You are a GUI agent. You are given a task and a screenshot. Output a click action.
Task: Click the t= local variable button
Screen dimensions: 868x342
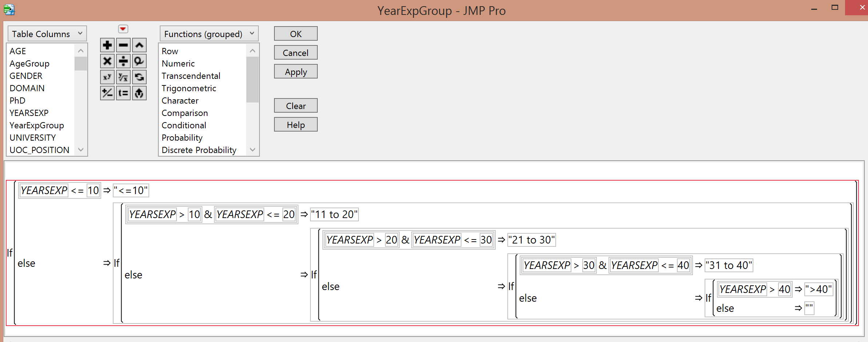[x=123, y=93]
